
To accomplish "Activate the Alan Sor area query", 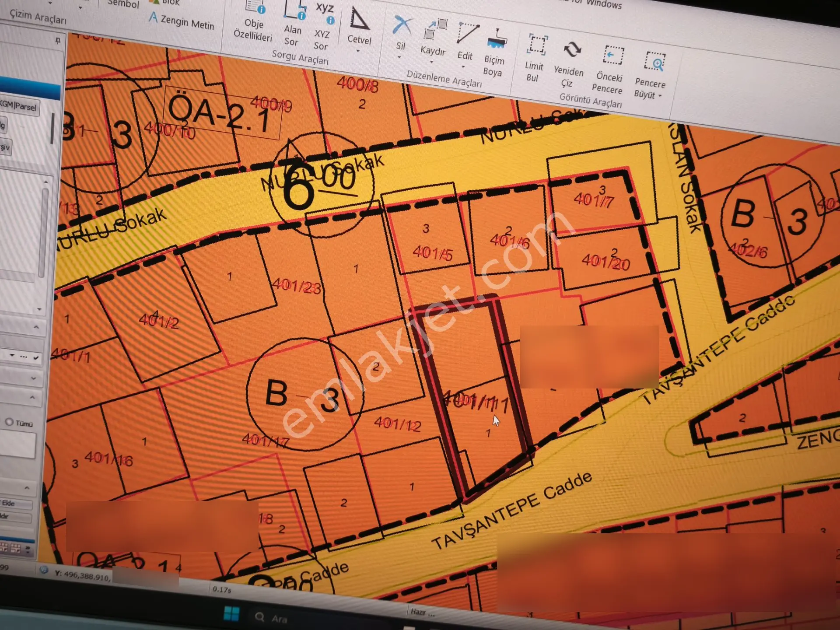I will [293, 24].
